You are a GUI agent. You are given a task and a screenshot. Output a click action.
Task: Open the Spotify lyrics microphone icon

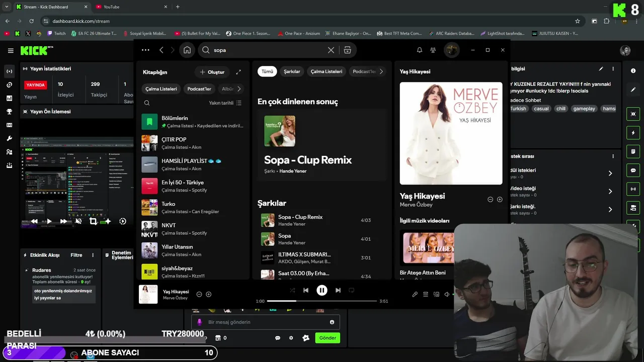coord(415,295)
